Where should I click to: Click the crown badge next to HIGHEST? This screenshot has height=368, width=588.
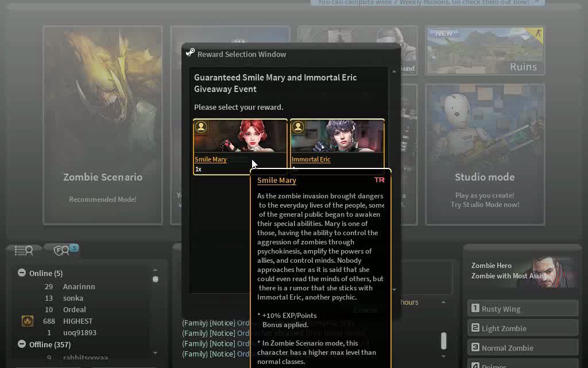(x=28, y=321)
